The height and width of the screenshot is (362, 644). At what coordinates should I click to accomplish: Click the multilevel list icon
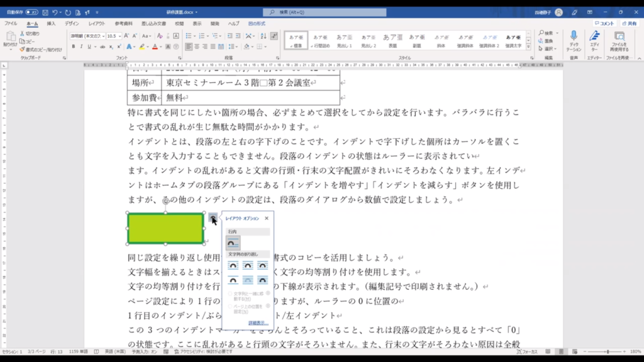point(215,36)
